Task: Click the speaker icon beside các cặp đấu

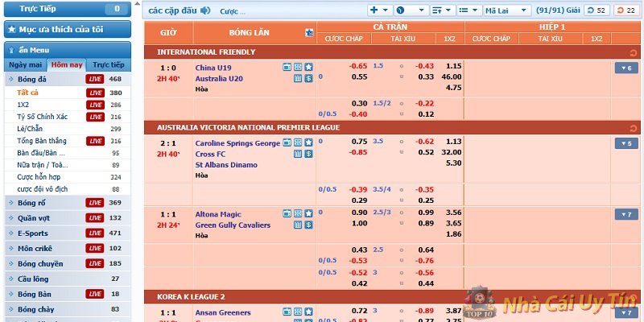Action: pyautogui.click(x=204, y=10)
